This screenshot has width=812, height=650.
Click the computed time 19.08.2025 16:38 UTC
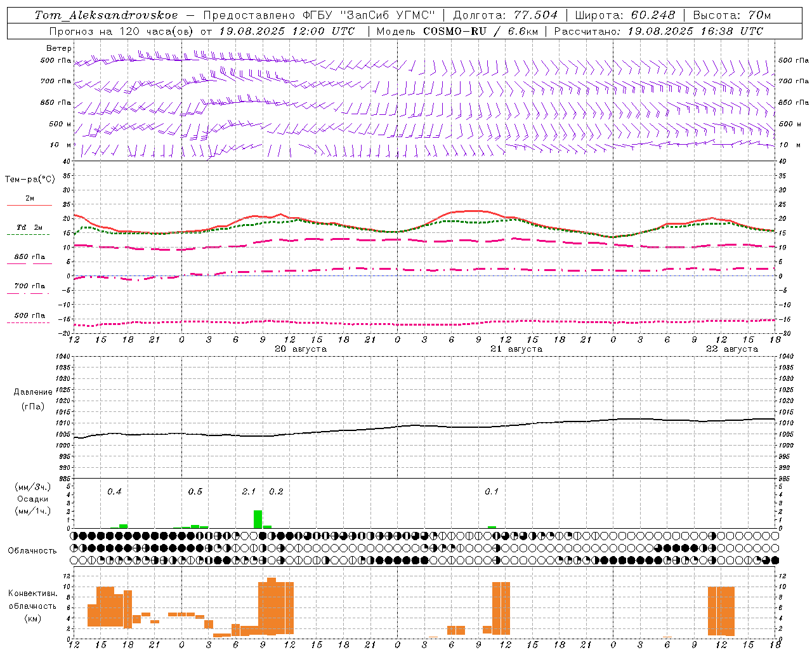point(695,31)
